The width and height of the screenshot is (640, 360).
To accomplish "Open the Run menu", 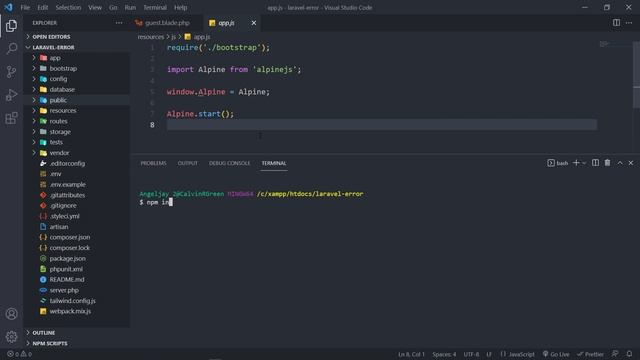I will pyautogui.click(x=130, y=7).
